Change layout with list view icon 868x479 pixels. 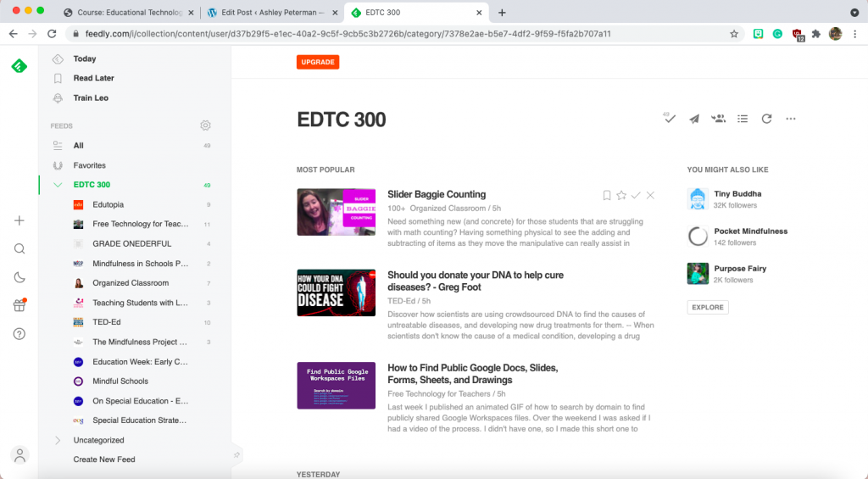pos(743,119)
